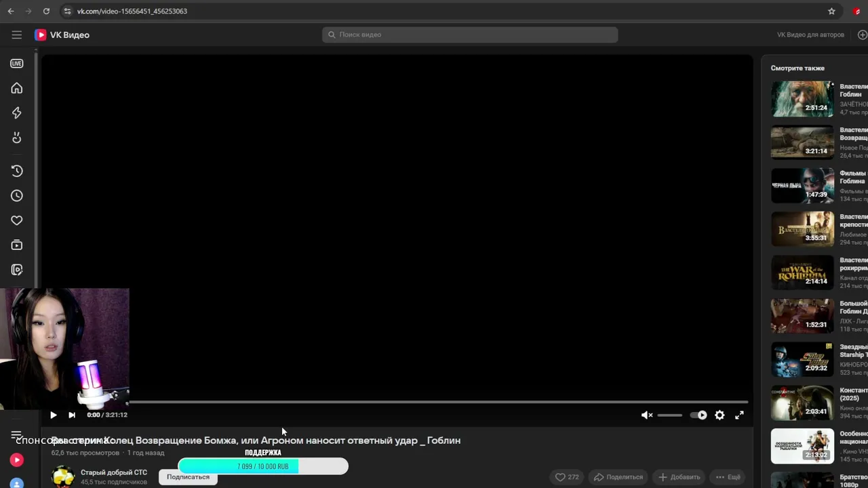
Task: Open the Watch later clock sidebar icon
Action: click(x=17, y=196)
